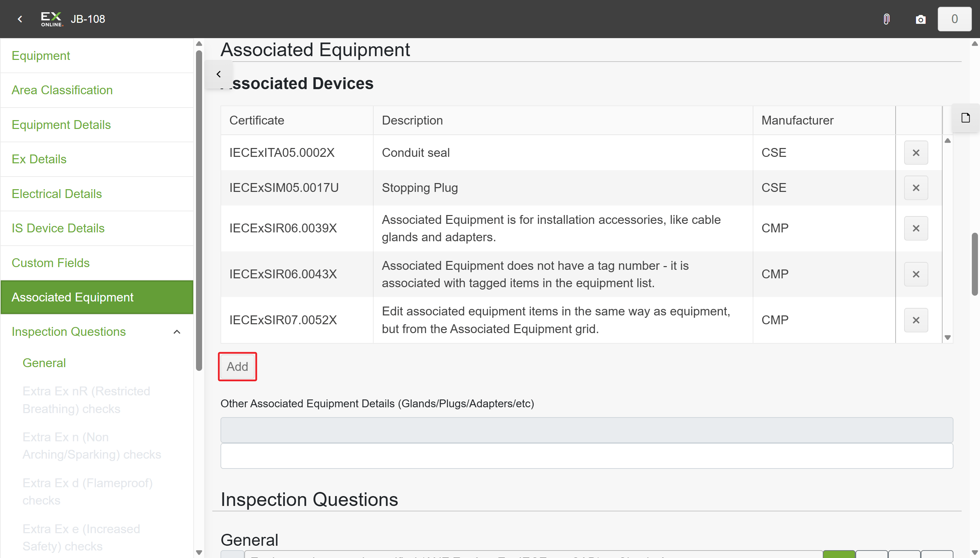Click the Description column header

point(562,120)
